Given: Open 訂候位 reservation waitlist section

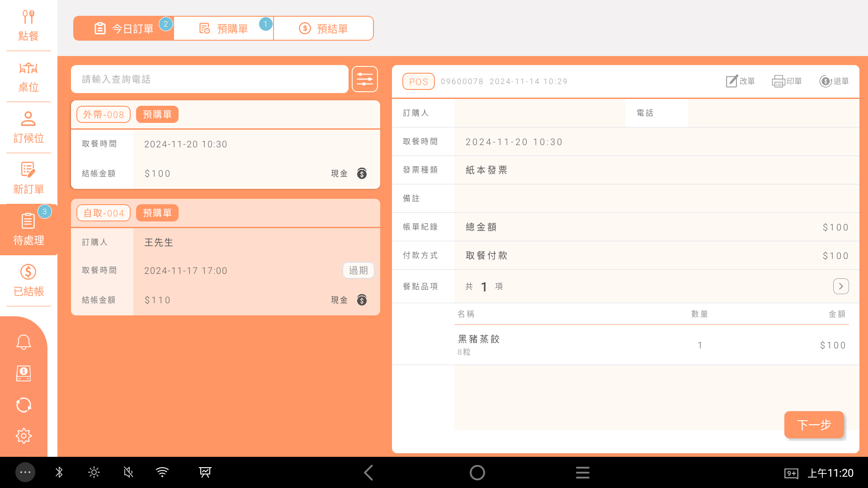Looking at the screenshot, I should [x=28, y=128].
